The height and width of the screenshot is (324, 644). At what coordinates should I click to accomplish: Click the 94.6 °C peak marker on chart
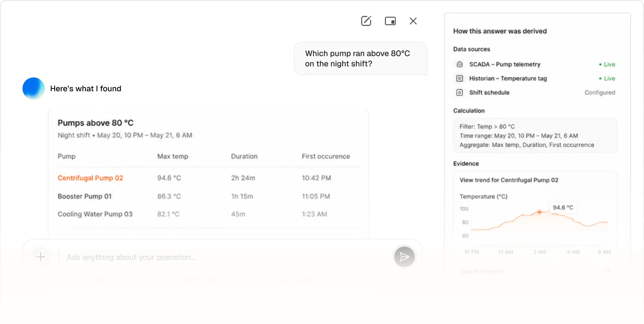point(539,212)
